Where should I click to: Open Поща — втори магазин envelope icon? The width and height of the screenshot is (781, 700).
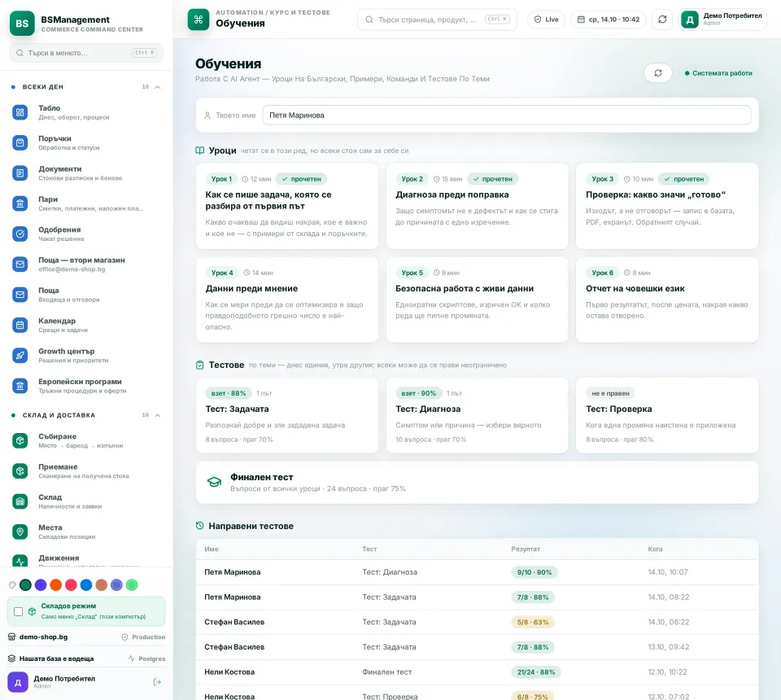20,264
